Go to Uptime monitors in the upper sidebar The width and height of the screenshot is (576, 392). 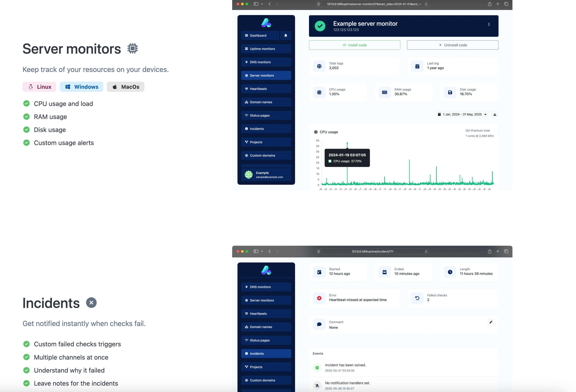click(266, 49)
